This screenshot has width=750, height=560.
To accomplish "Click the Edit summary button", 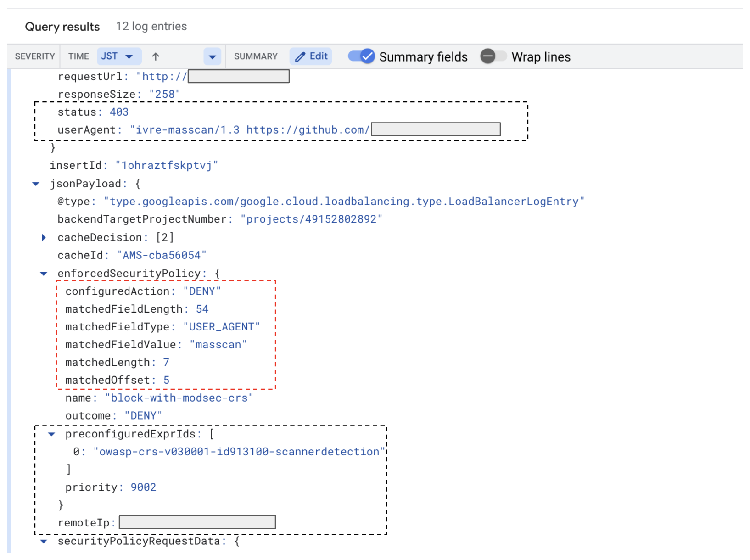I will click(x=311, y=56).
